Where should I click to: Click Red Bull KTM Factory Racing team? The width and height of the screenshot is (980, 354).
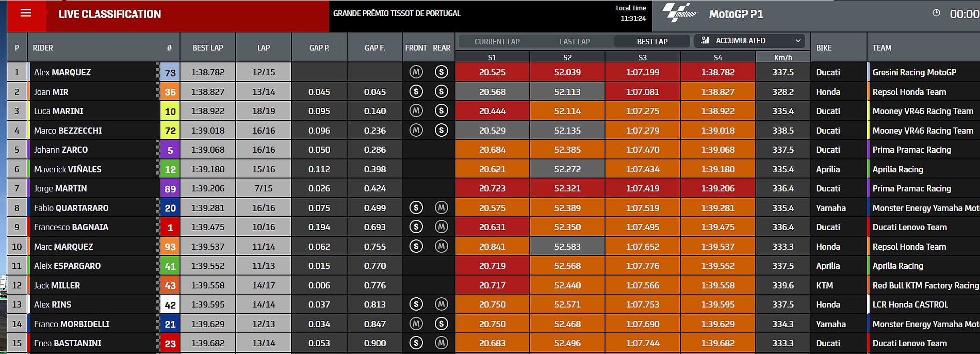tap(925, 285)
